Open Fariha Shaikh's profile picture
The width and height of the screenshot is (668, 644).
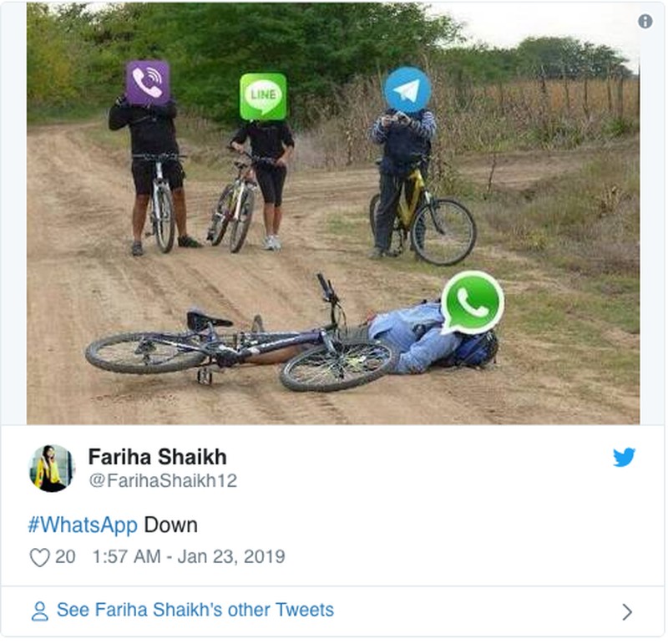tap(52, 469)
